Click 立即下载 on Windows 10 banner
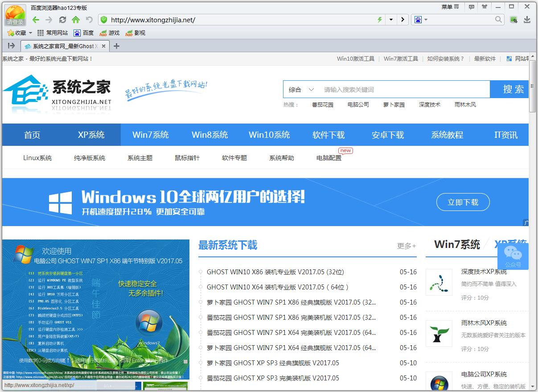The image size is (538, 392). [x=463, y=202]
